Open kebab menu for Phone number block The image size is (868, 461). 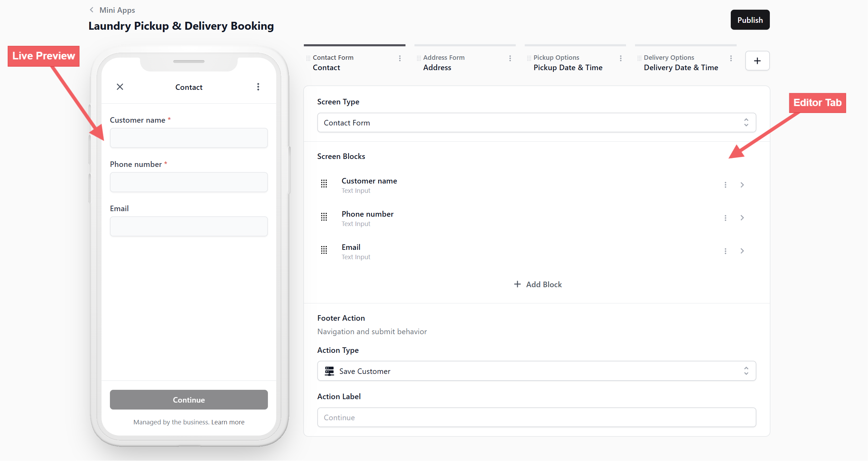(x=725, y=218)
